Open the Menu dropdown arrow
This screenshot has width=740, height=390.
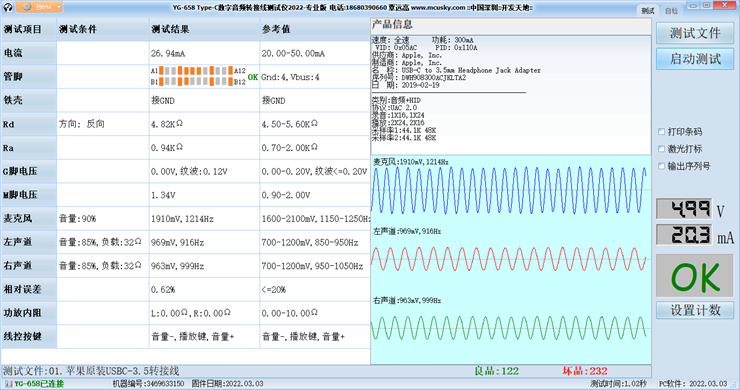tap(59, 7)
